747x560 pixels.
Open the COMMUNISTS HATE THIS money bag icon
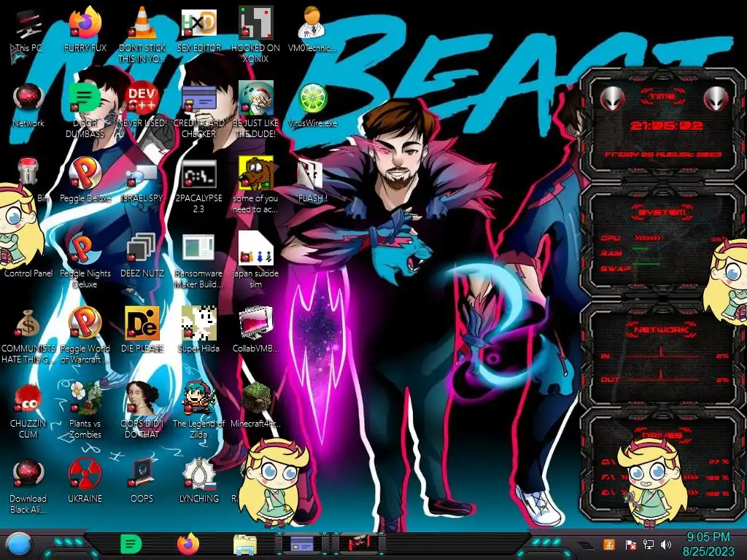pyautogui.click(x=28, y=335)
